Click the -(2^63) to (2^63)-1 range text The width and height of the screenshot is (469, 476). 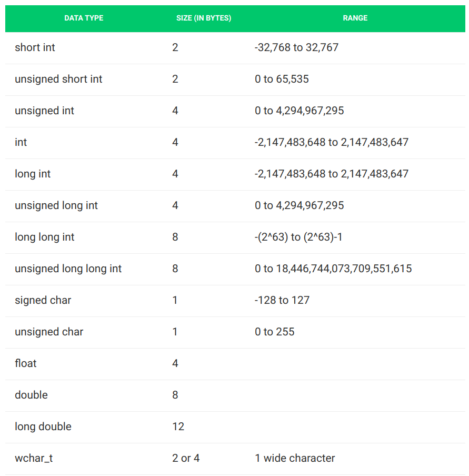(298, 237)
